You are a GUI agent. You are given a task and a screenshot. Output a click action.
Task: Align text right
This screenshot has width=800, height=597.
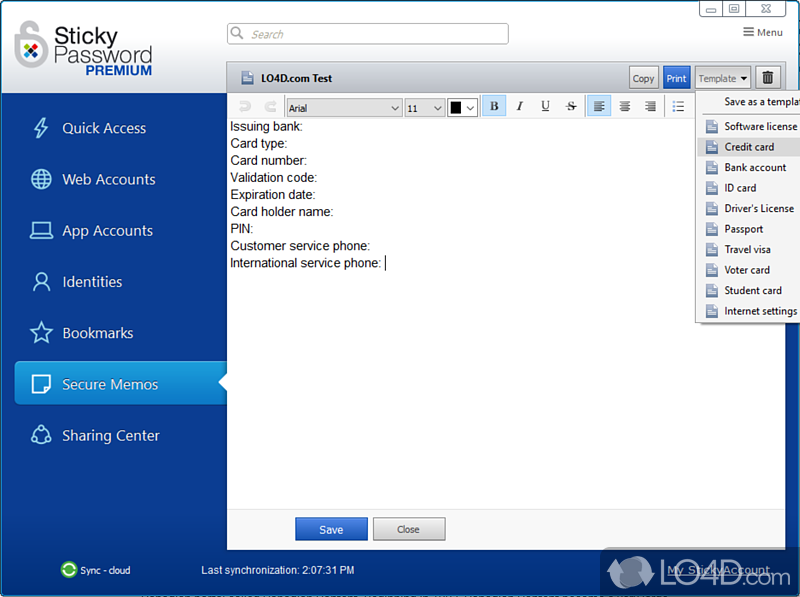pos(650,106)
